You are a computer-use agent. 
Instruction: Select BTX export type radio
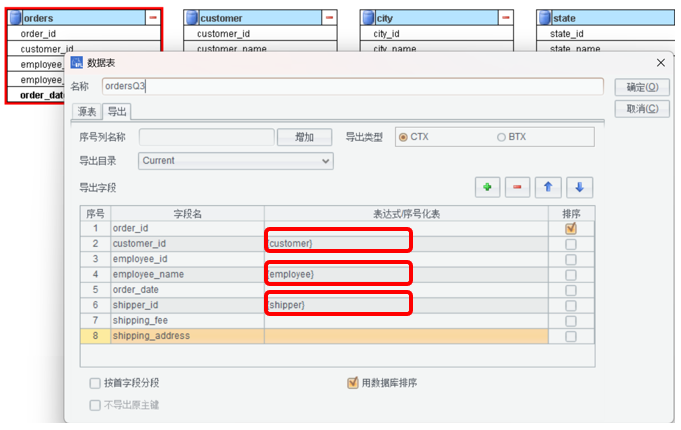point(501,137)
